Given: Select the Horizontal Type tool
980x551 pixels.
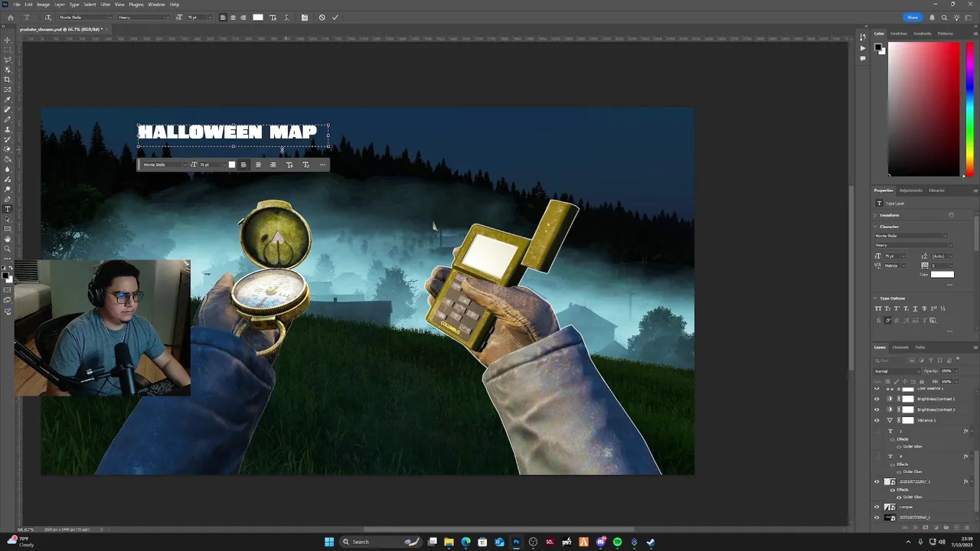Looking at the screenshot, I should 8,209.
